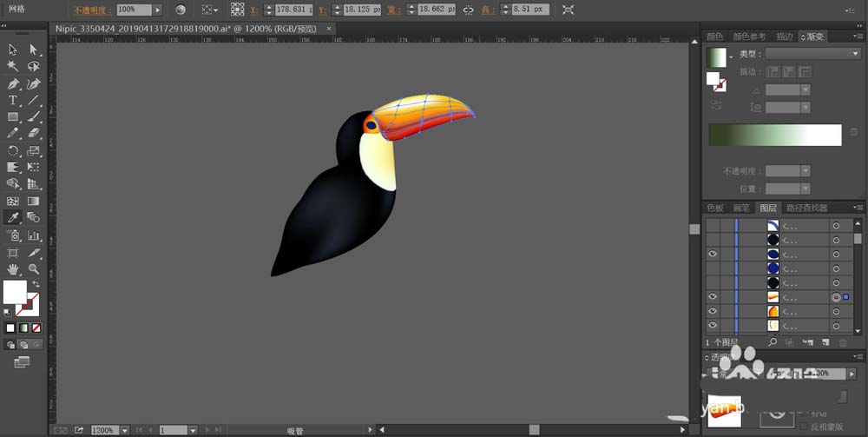Click the X position input field
The image size is (868, 437).
[294, 10]
